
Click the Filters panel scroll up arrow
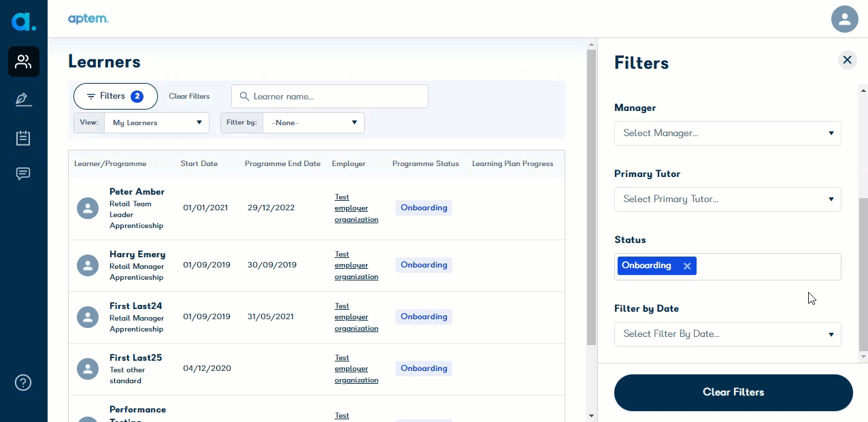(863, 90)
